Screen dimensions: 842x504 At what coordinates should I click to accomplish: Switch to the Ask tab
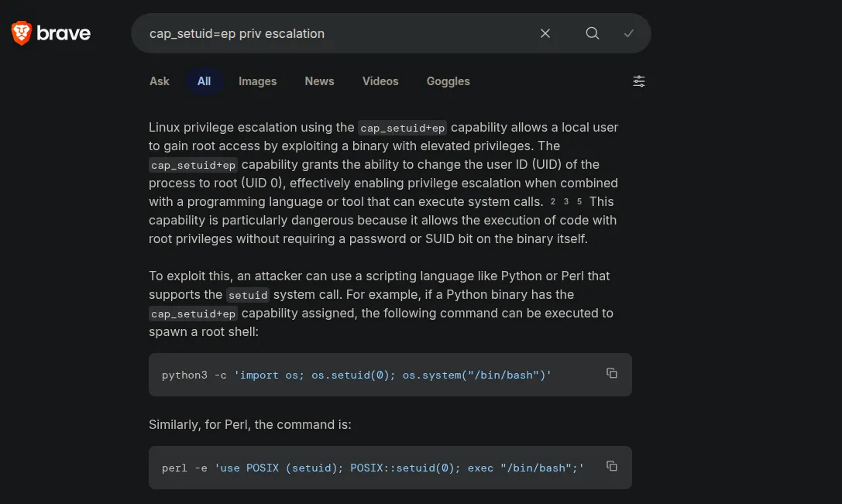(x=160, y=81)
